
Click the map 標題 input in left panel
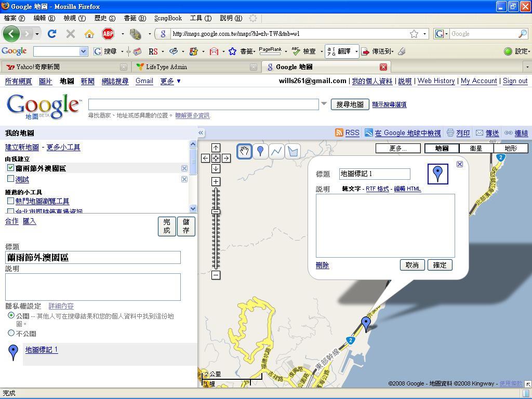(93, 258)
